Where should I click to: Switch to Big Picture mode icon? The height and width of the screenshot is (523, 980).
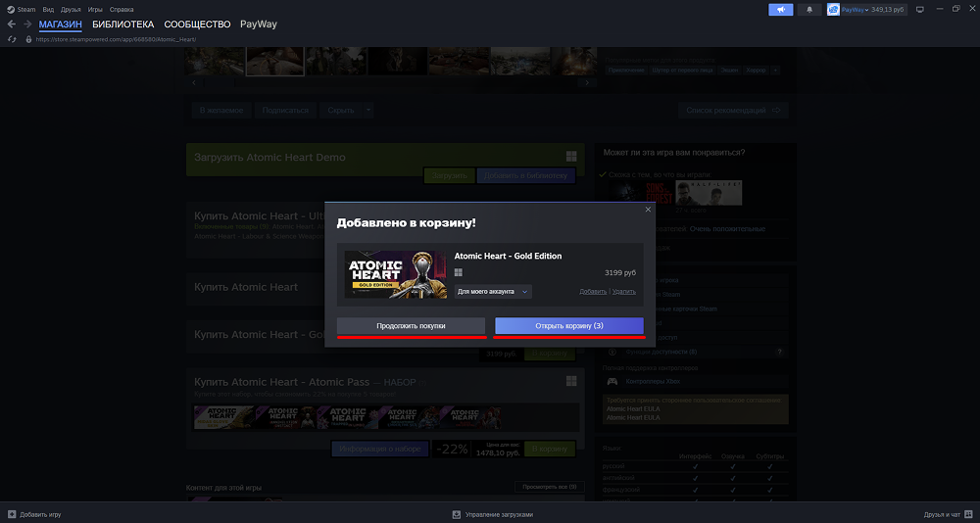point(919,10)
